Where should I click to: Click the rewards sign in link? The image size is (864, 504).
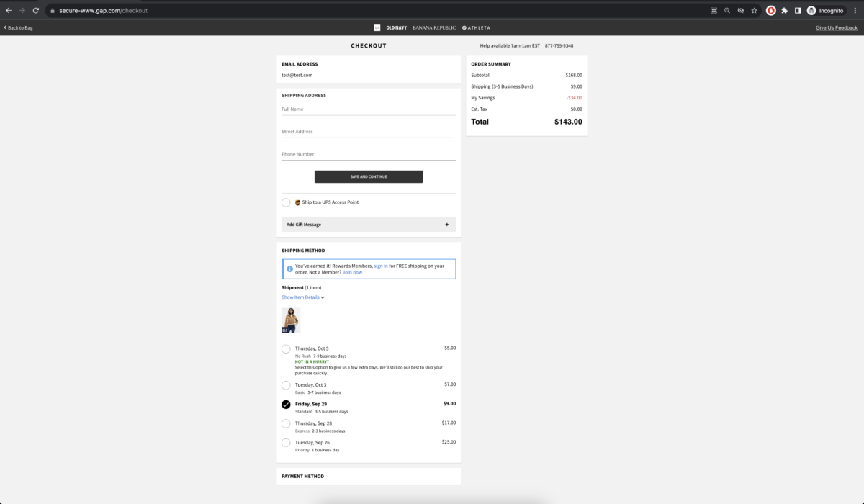pyautogui.click(x=380, y=266)
